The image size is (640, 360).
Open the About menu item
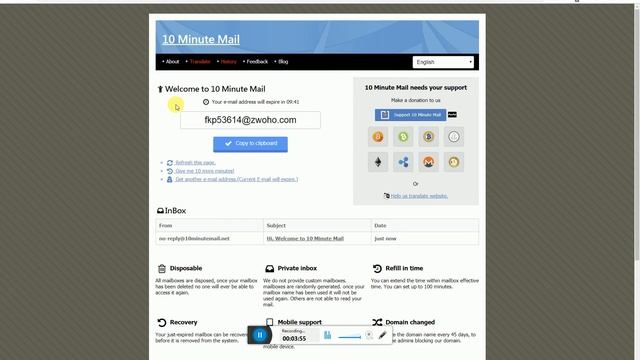(172, 62)
